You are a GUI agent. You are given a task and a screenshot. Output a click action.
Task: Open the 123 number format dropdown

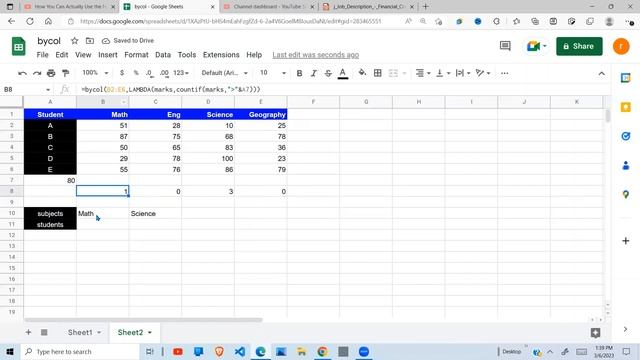click(x=181, y=73)
